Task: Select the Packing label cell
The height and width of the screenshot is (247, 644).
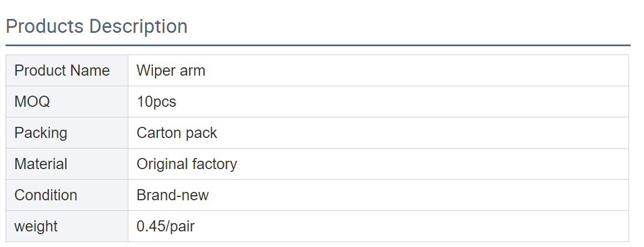Action: (67, 133)
